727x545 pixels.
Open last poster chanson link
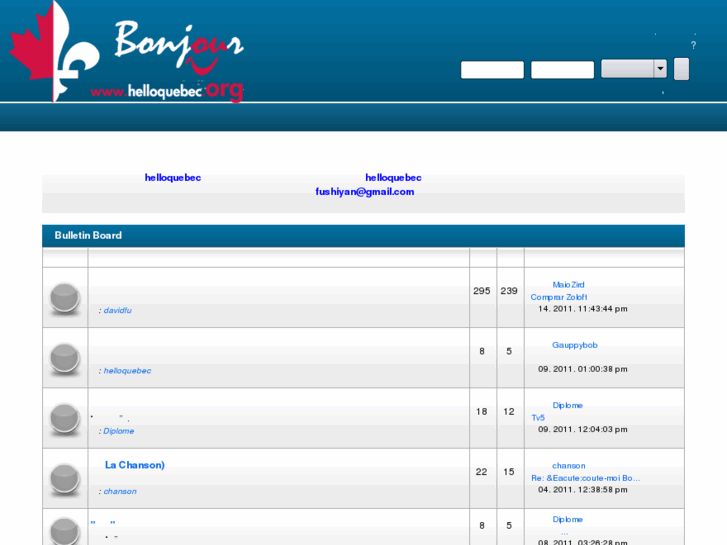569,466
